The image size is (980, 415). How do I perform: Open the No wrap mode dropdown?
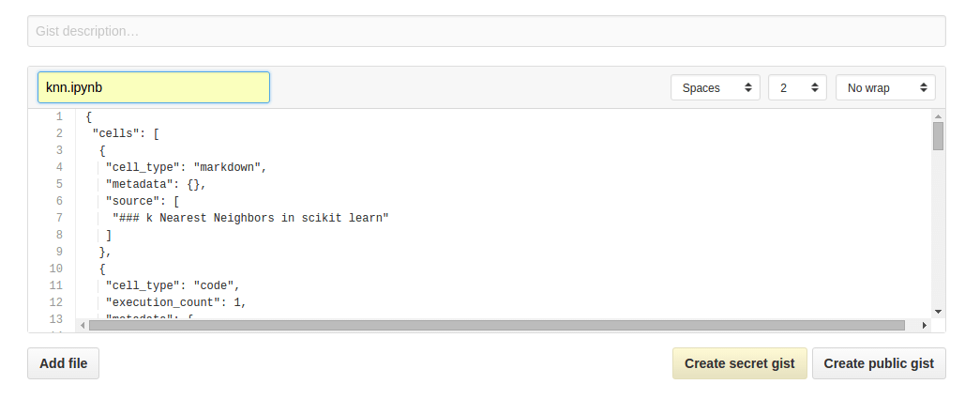[x=885, y=87]
